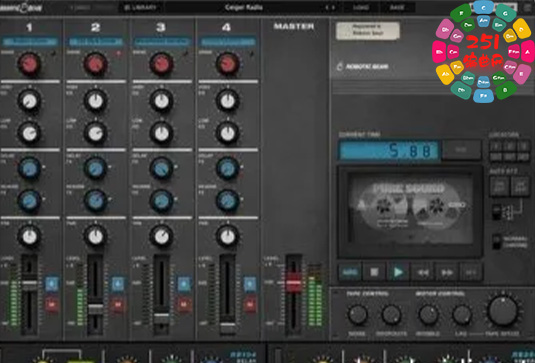Viewport: 535px width, 363px height.
Task: Click the button beside the current time display
Action: [461, 150]
